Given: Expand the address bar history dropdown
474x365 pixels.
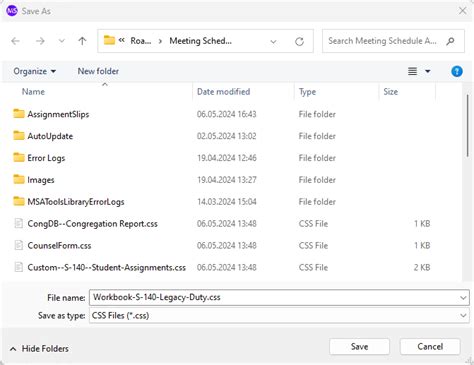Looking at the screenshot, I should 273,42.
